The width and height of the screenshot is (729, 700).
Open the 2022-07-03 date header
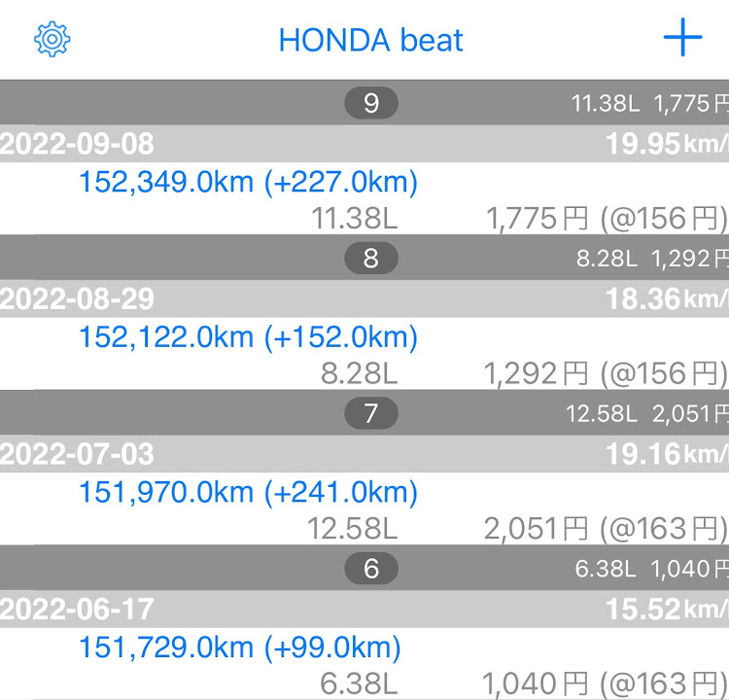point(364,454)
